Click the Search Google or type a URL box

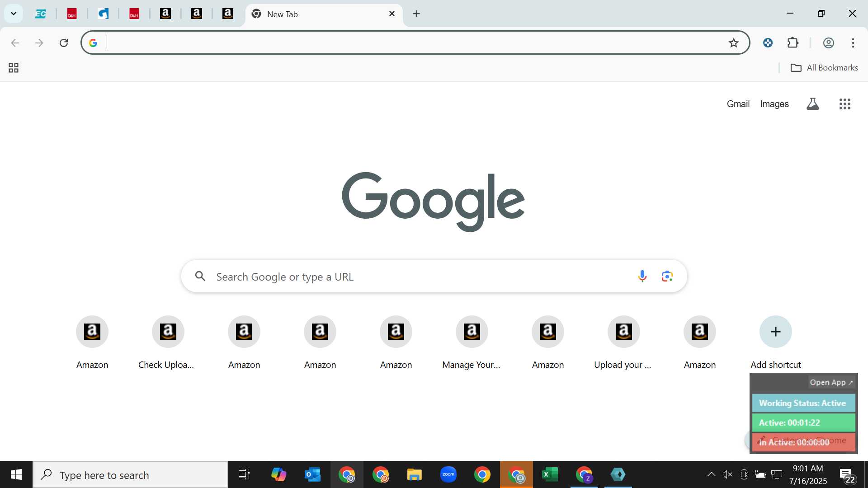click(x=434, y=276)
